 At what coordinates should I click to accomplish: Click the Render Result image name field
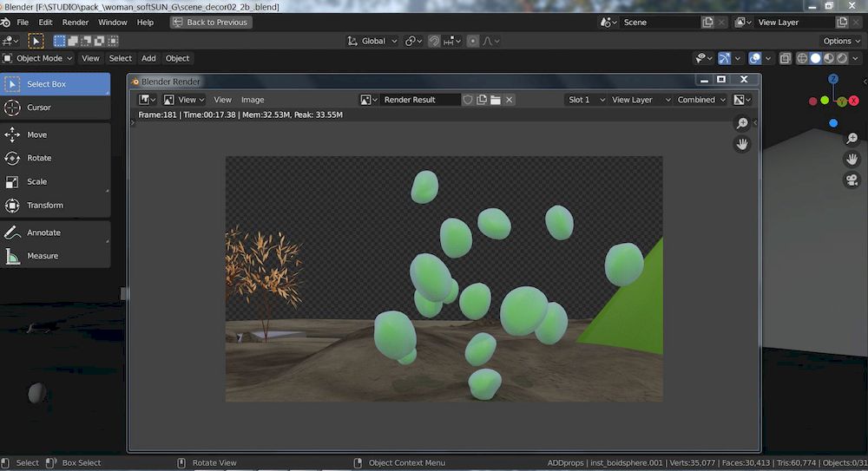pos(421,100)
